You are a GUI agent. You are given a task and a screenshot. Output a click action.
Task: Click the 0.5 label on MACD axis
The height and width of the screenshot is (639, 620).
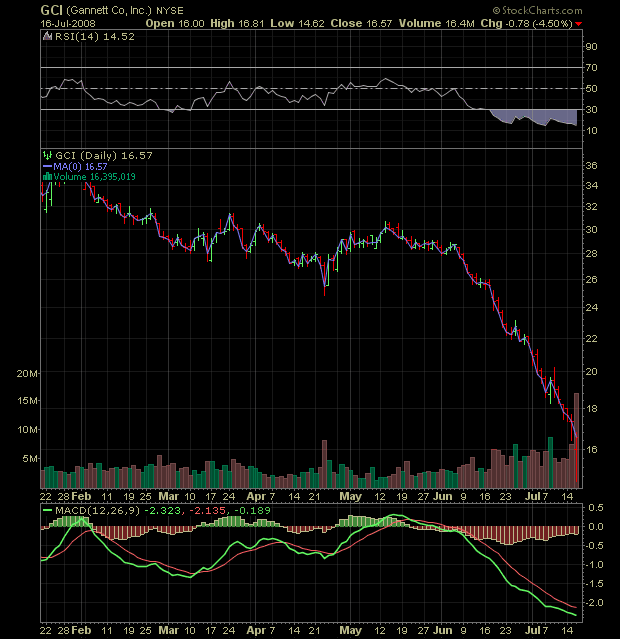click(596, 508)
